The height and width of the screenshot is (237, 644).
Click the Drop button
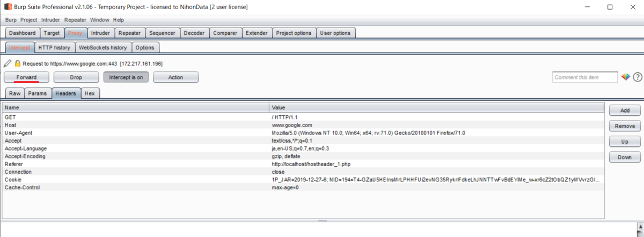tap(76, 77)
